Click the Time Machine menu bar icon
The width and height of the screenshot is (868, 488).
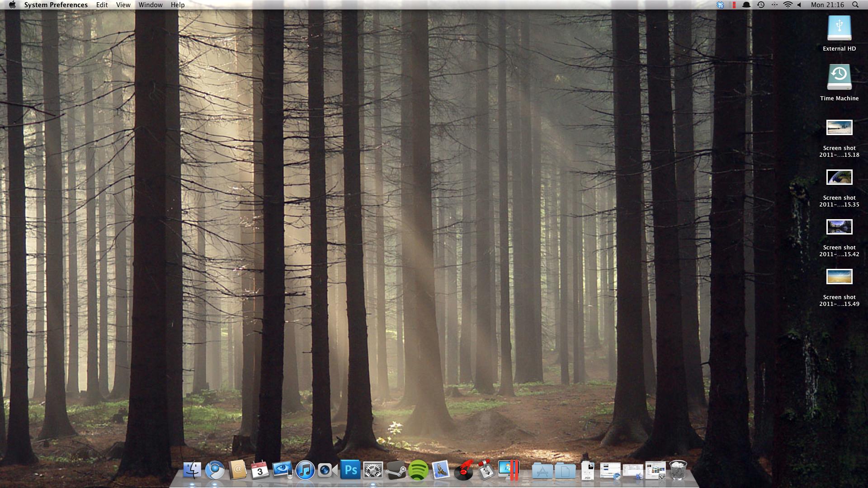point(761,5)
